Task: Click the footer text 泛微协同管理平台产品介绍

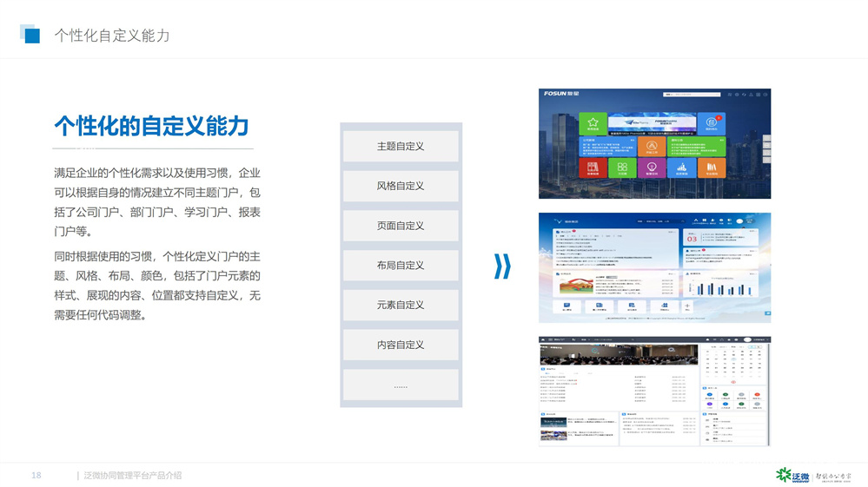Action: pos(132,476)
